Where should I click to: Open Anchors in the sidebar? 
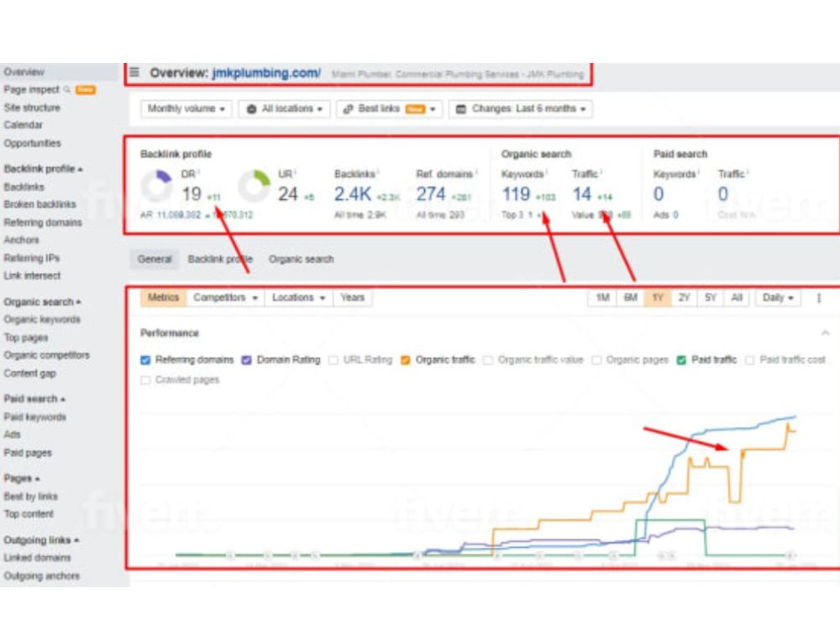tap(22, 239)
